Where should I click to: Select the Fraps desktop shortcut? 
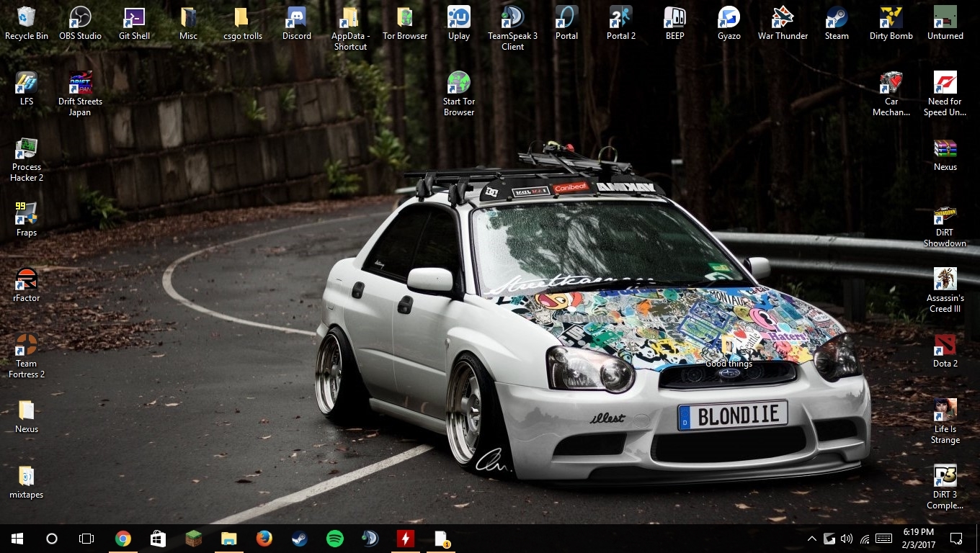pos(27,219)
